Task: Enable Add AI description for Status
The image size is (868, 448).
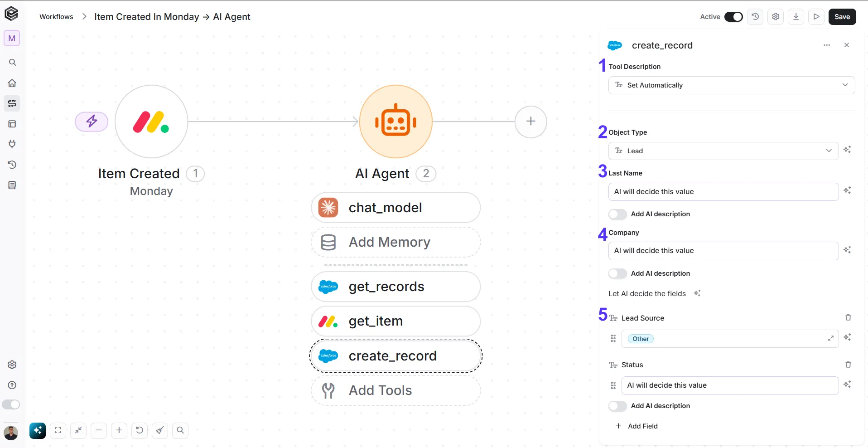Action: pos(617,406)
